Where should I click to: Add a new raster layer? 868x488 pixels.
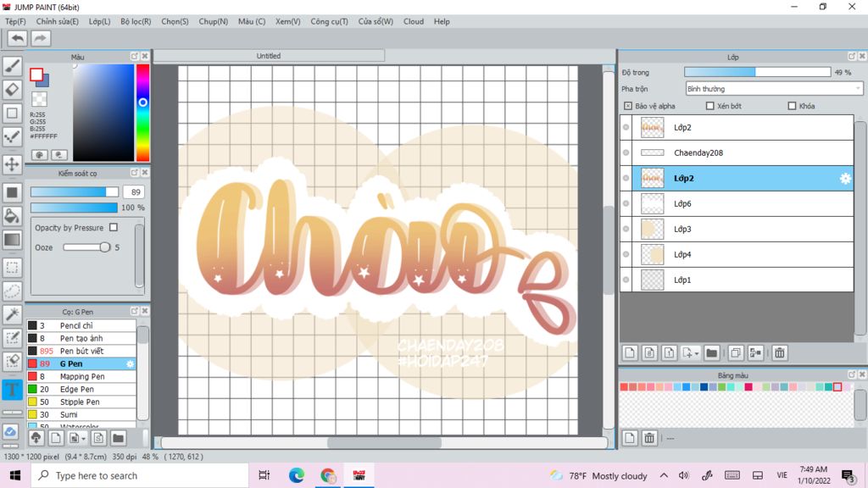click(x=630, y=353)
